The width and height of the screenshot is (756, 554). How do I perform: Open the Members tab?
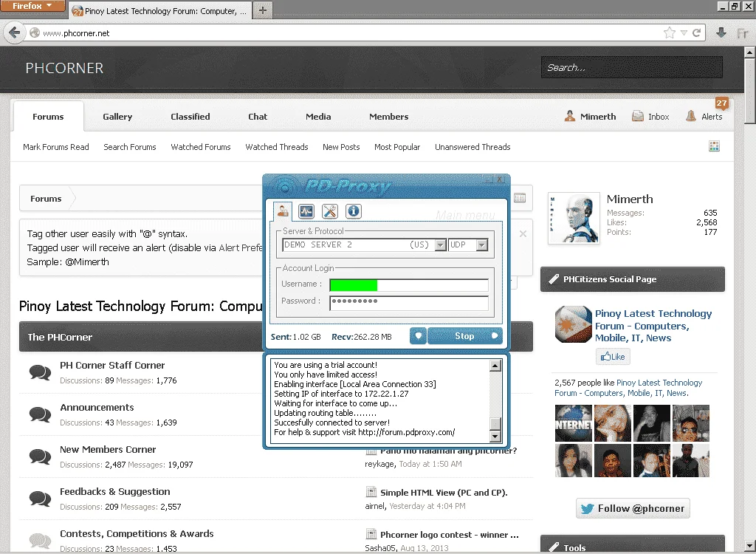pyautogui.click(x=388, y=116)
